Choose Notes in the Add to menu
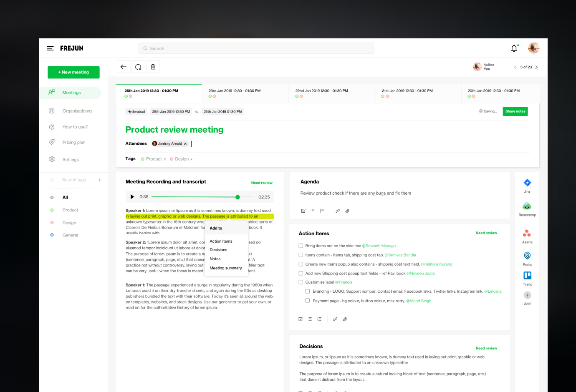The image size is (576, 392). click(215, 259)
